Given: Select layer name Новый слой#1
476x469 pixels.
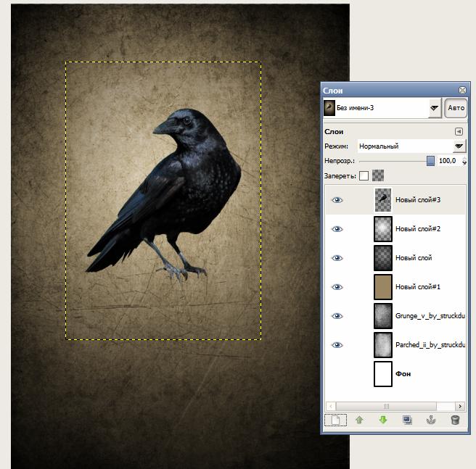Looking at the screenshot, I should (418, 287).
